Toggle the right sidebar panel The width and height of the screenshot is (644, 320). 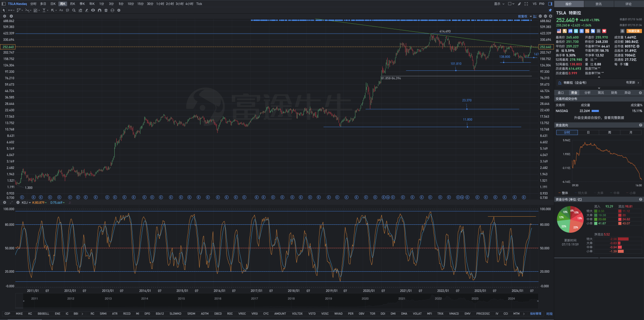550,4
